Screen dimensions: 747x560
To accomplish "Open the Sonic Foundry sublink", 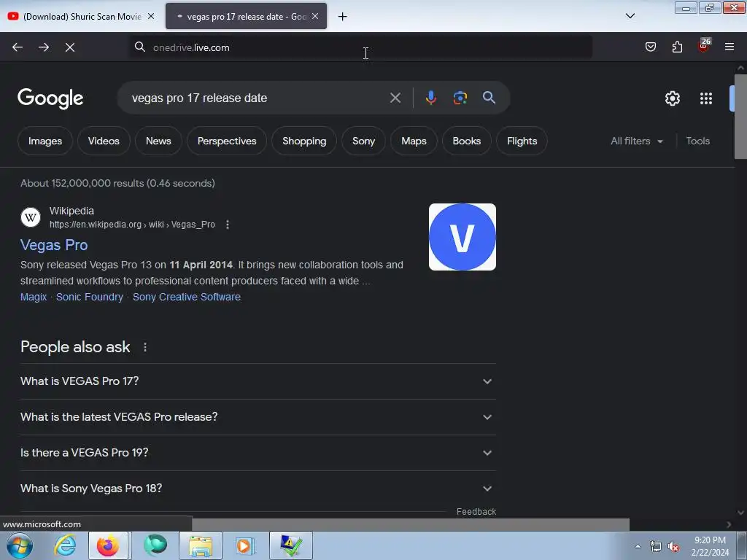I will pos(90,297).
